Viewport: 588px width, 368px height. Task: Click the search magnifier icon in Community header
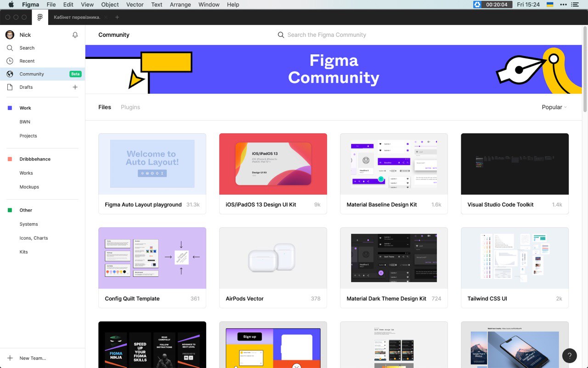click(x=281, y=35)
